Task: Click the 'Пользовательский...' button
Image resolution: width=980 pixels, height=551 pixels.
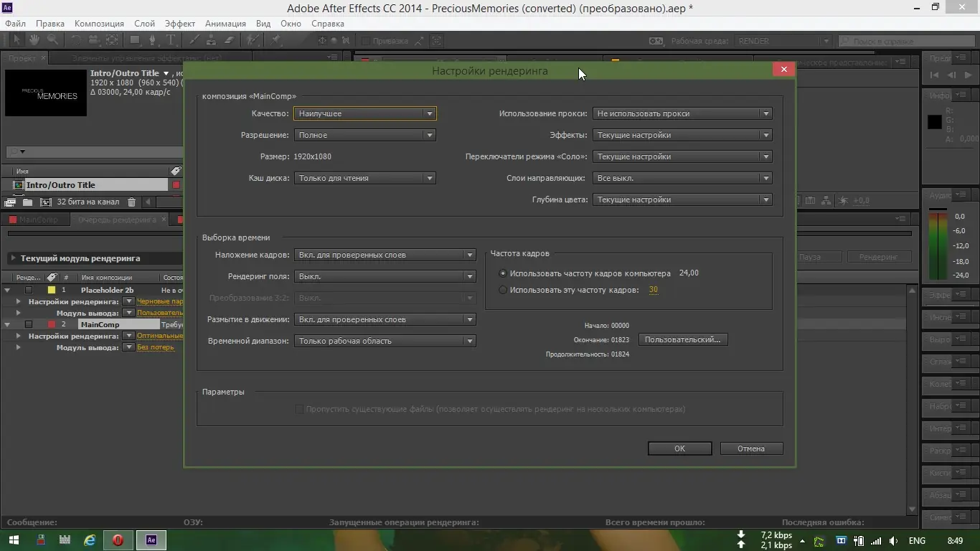Action: 682,339
